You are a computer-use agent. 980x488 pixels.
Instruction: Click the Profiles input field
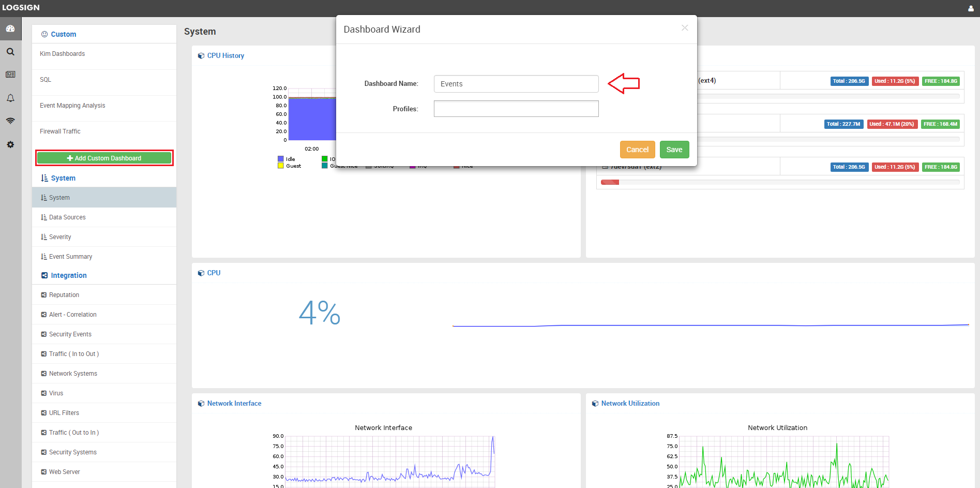coord(516,109)
